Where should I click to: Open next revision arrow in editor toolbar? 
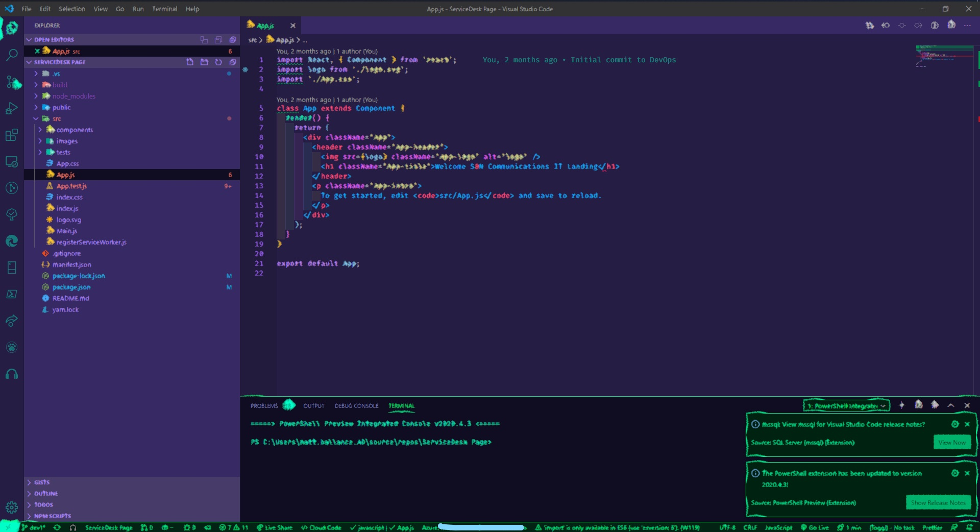[x=918, y=25]
